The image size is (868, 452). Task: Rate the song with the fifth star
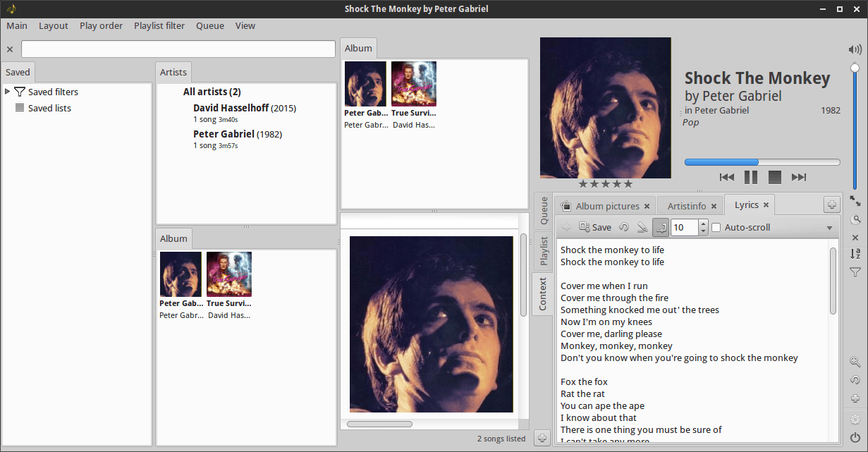click(x=628, y=184)
